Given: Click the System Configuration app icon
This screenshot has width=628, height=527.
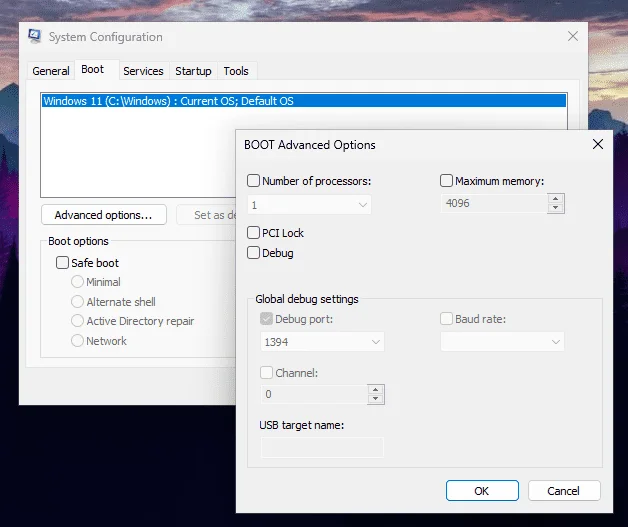Looking at the screenshot, I should pyautogui.click(x=35, y=36).
